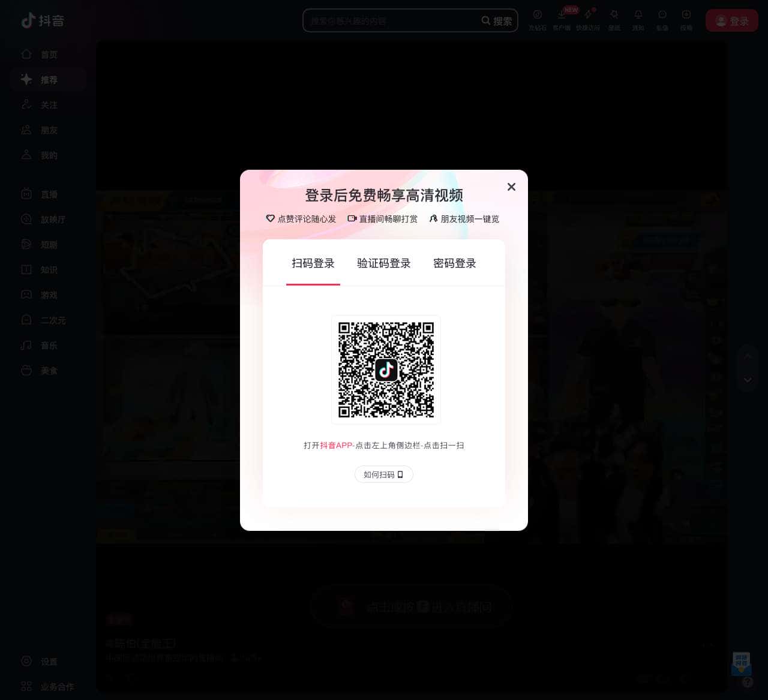Select 推荐 in the sidebar
The image size is (768, 700).
pyautogui.click(x=48, y=80)
